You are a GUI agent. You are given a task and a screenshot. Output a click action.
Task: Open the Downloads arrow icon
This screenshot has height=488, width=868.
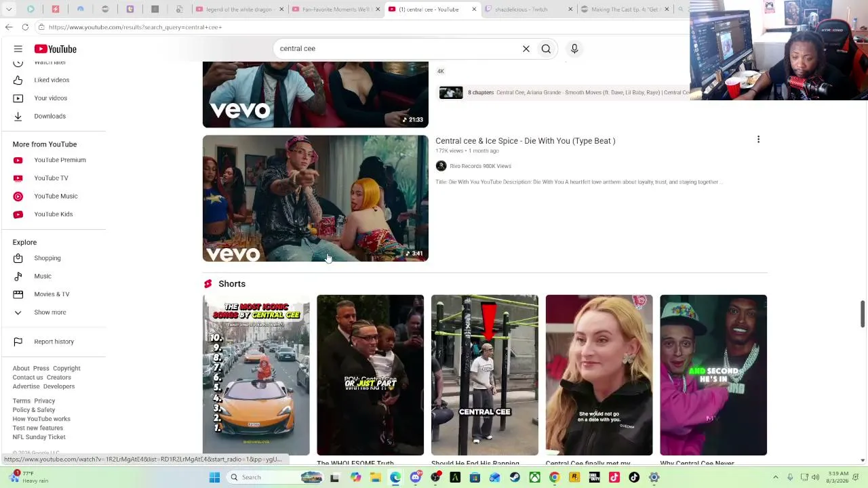(x=18, y=116)
